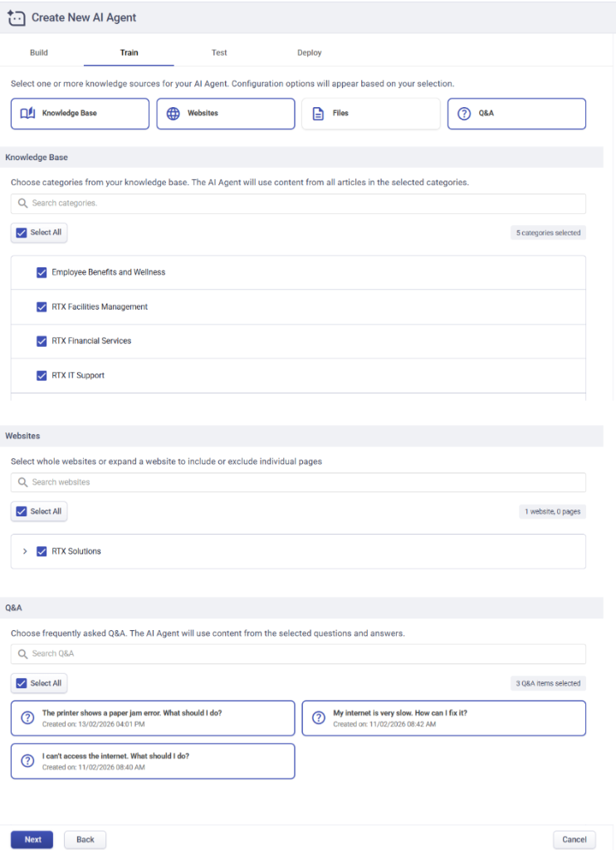The image size is (616, 850).
Task: Click the Search websites input field
Action: pos(299,482)
